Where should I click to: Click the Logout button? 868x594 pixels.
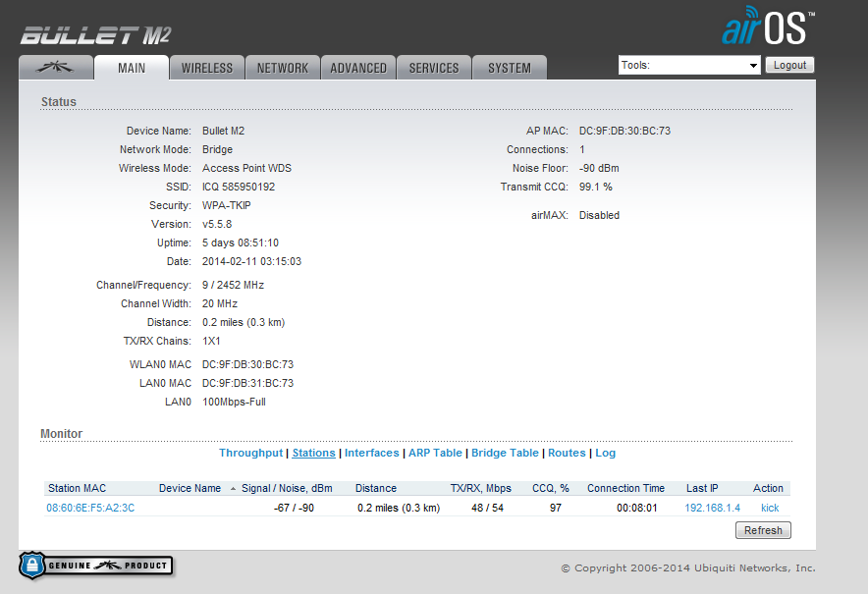click(789, 66)
